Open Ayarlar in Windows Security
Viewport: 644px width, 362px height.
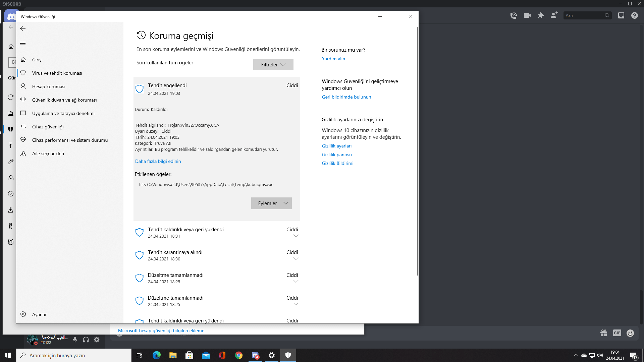70,314
